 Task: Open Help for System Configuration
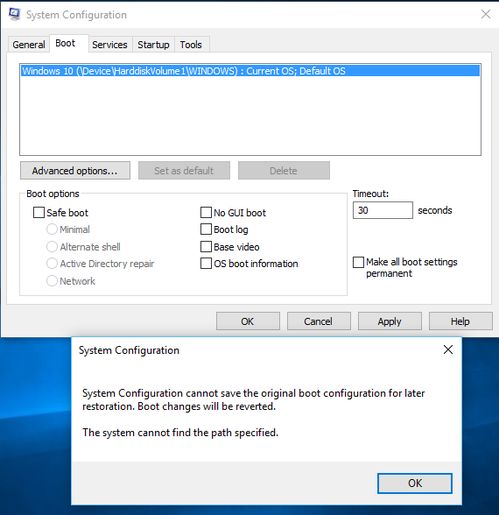coord(461,321)
